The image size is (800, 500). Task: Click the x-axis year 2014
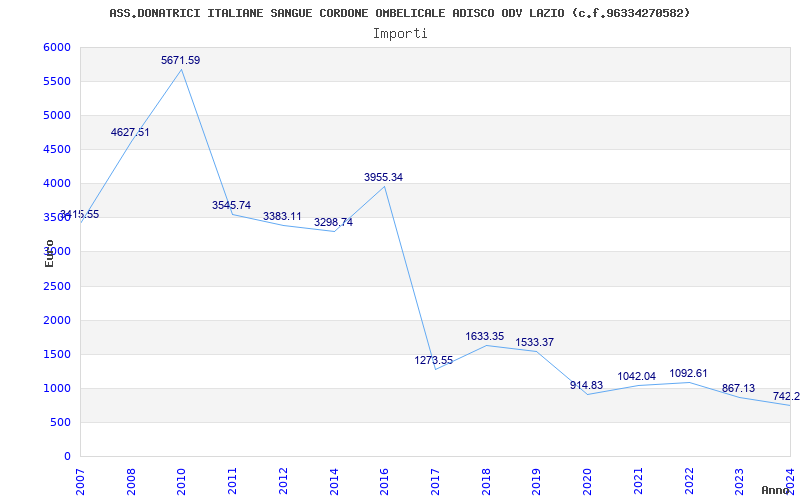[334, 481]
